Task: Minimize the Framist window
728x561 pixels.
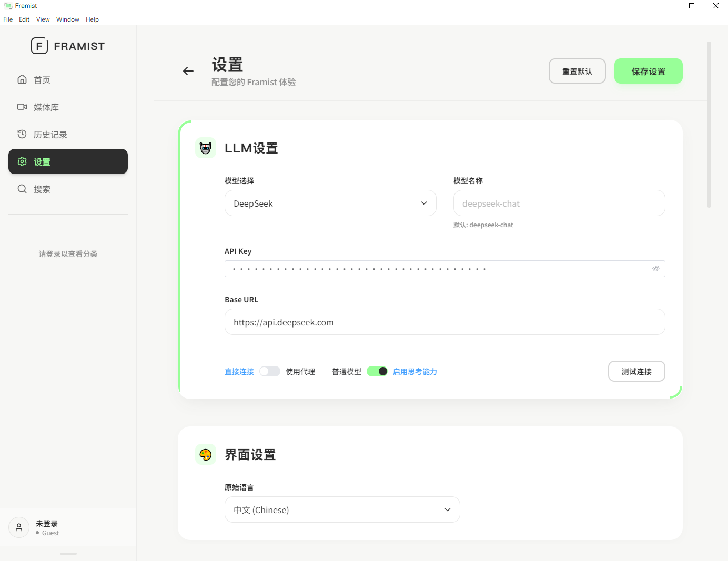Action: tap(668, 6)
